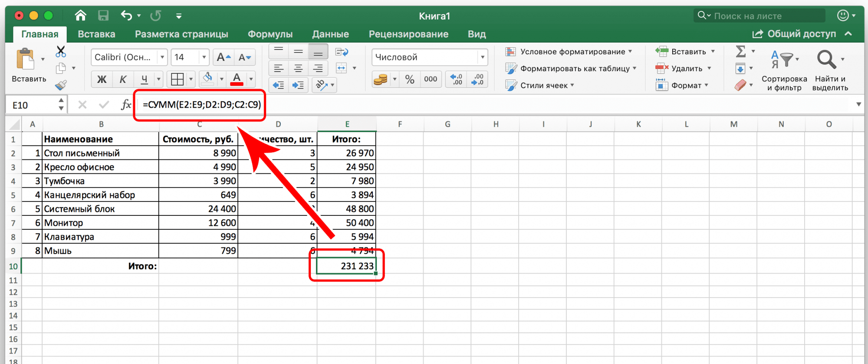
Task: Apply currency format with the coins icon
Action: tap(380, 79)
